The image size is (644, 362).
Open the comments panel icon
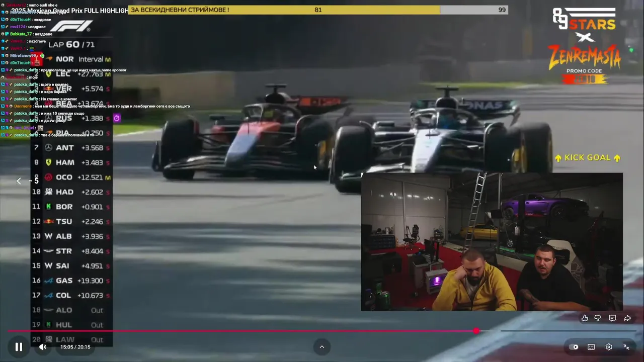tap(612, 318)
